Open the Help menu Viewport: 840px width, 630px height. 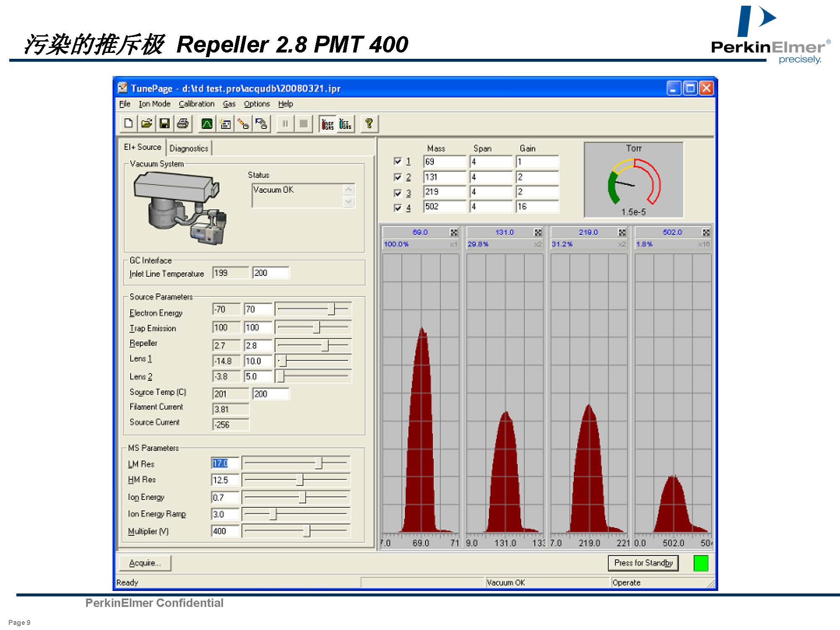pos(286,104)
